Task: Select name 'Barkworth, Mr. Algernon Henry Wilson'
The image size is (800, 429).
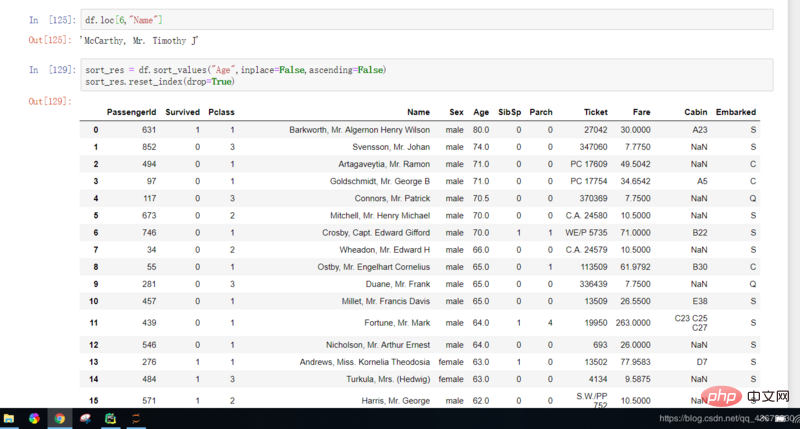Action: click(359, 130)
